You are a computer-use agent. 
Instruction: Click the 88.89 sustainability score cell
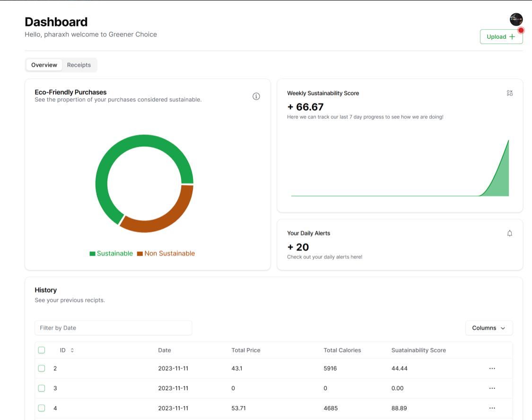click(x=399, y=408)
